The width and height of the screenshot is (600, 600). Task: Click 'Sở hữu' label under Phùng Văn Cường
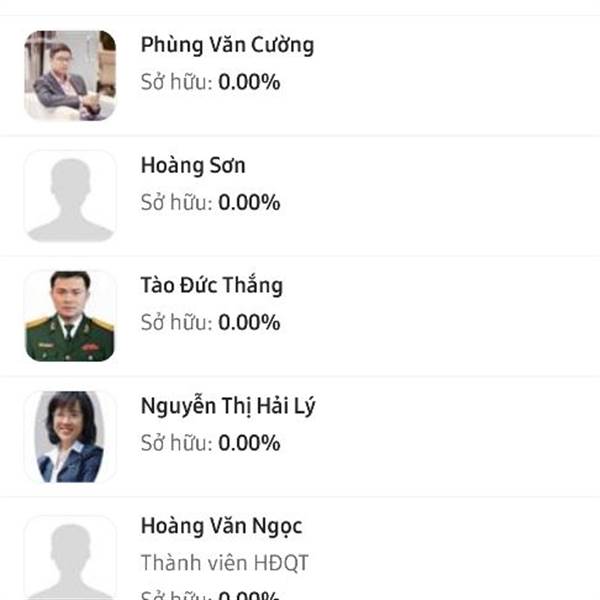176,82
